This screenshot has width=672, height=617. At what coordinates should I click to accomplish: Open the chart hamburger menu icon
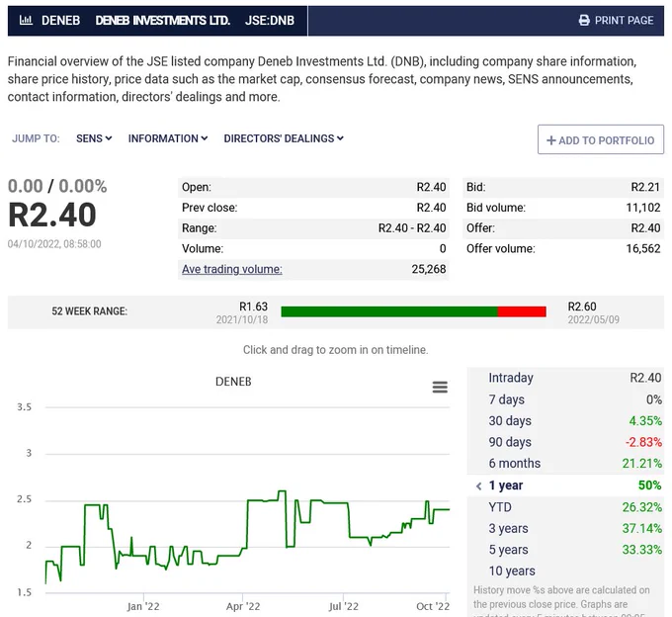click(x=440, y=388)
